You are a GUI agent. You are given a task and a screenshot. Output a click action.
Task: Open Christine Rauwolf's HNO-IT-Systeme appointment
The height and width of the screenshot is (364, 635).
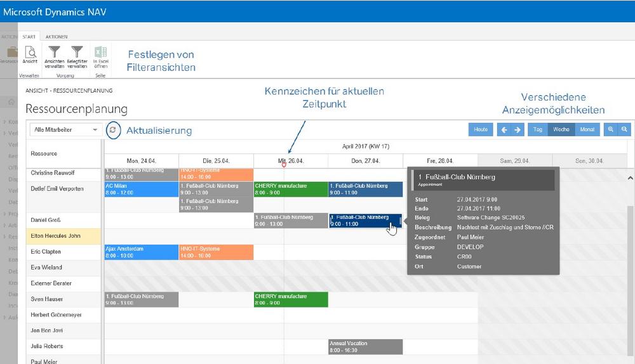coord(217,174)
